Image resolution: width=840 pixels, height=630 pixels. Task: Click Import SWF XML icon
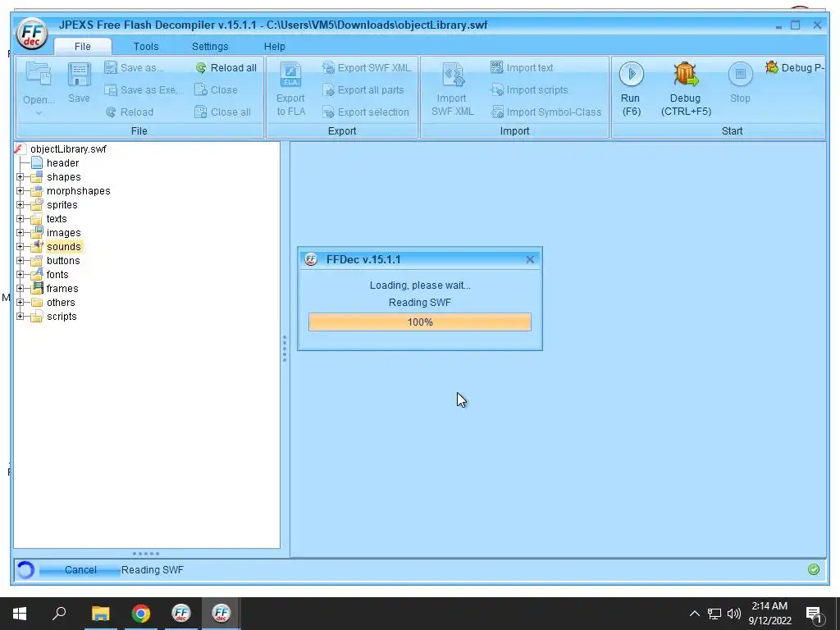click(453, 75)
